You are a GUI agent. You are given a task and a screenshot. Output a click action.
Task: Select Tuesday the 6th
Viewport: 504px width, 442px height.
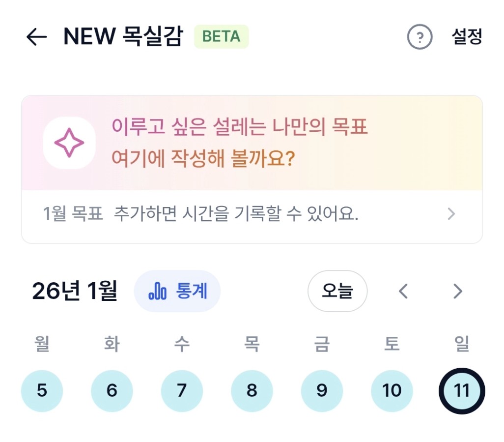pyautogui.click(x=112, y=391)
